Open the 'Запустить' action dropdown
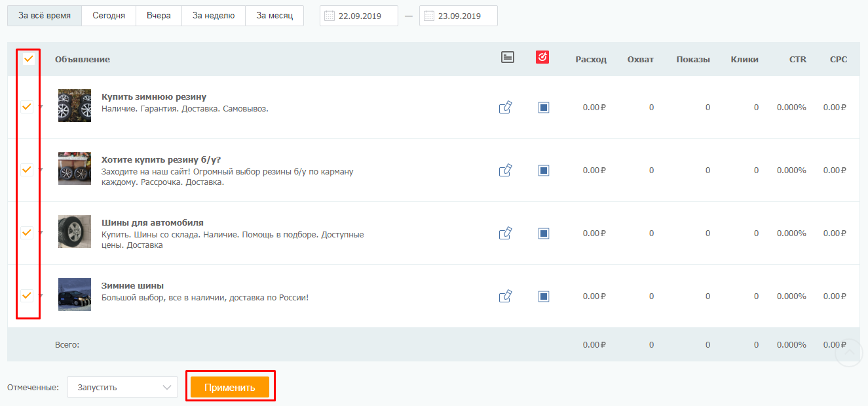Screen dimensions: 868x406 point(123,387)
